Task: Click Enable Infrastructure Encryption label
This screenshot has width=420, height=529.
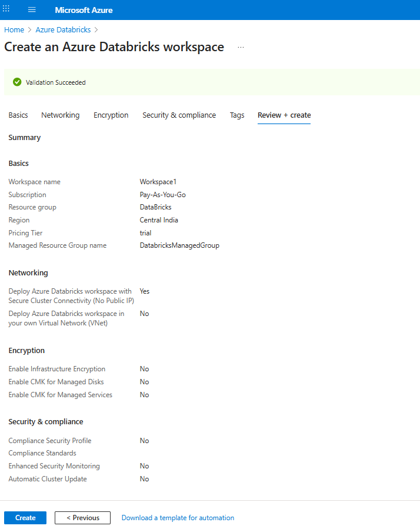Action: (57, 369)
